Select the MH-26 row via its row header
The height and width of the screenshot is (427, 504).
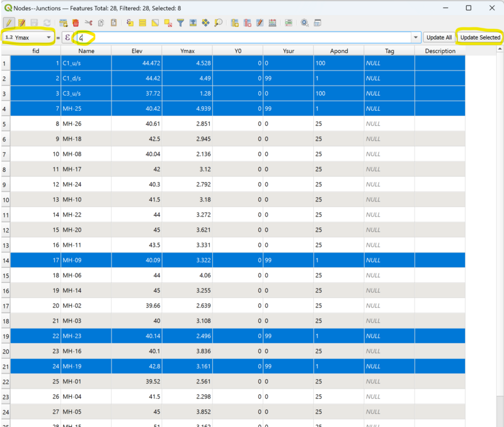pyautogui.click(x=5, y=124)
